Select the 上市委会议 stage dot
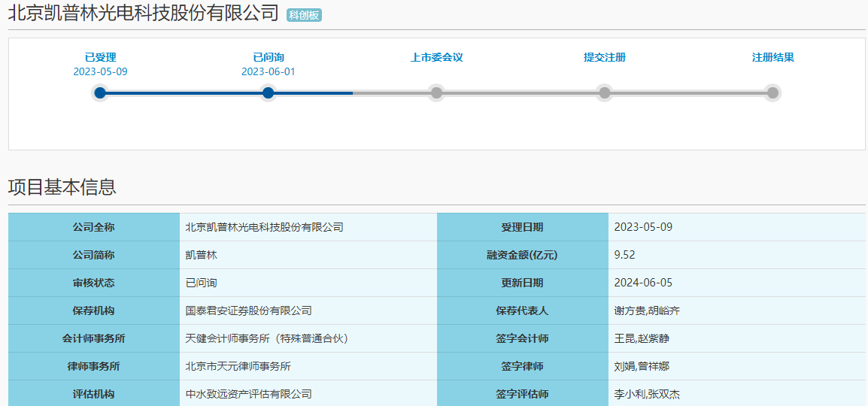This screenshot has width=868, height=406. pos(436,92)
